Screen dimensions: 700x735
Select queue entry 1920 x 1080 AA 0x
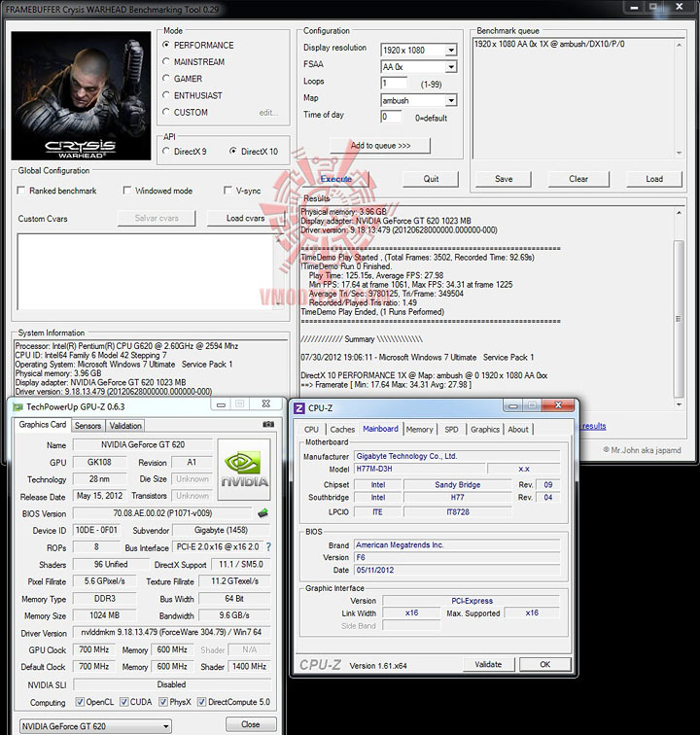tap(549, 44)
